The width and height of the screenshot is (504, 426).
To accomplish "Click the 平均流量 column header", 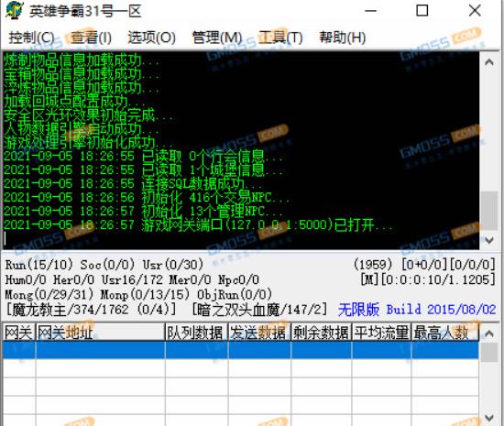I will pos(381,333).
